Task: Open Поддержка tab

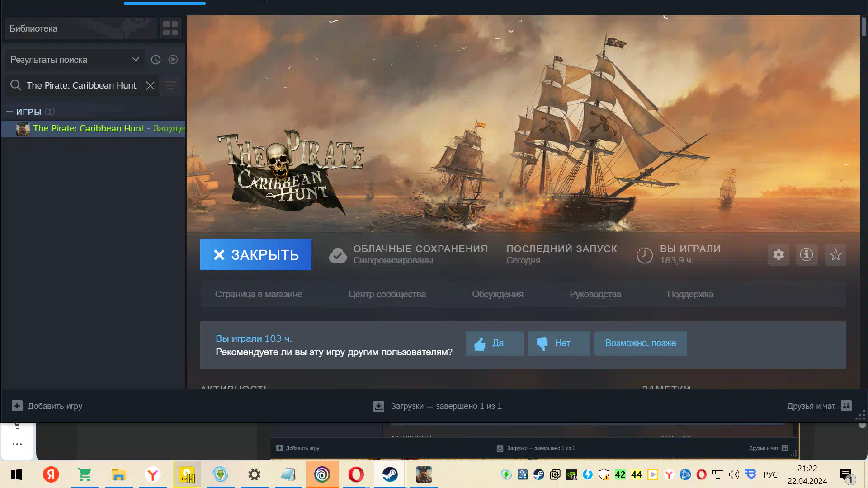Action: [x=690, y=294]
